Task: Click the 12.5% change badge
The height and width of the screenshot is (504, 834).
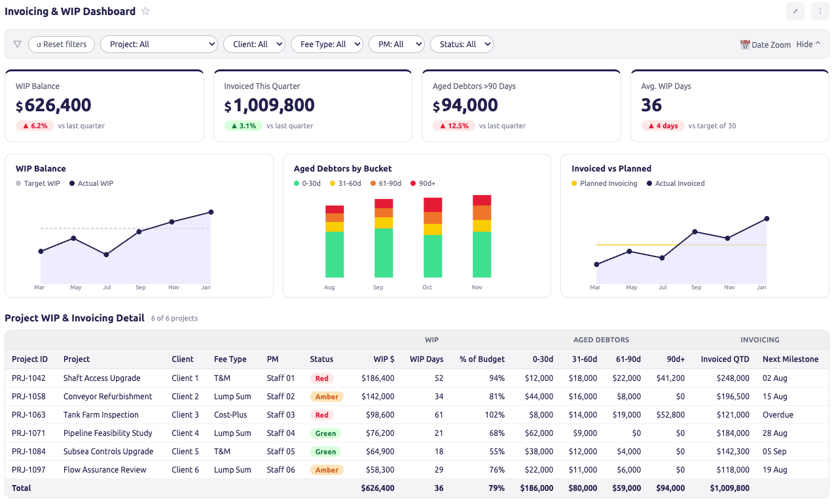Action: click(x=453, y=126)
